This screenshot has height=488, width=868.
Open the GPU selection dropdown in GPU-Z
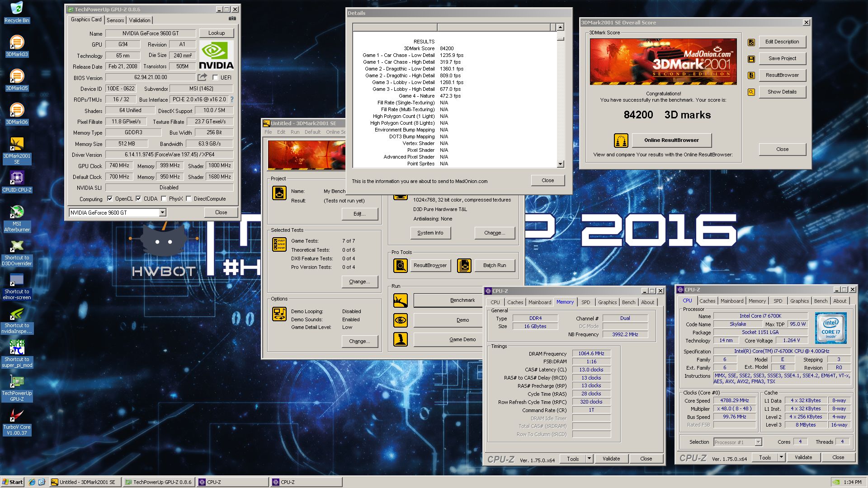[162, 213]
